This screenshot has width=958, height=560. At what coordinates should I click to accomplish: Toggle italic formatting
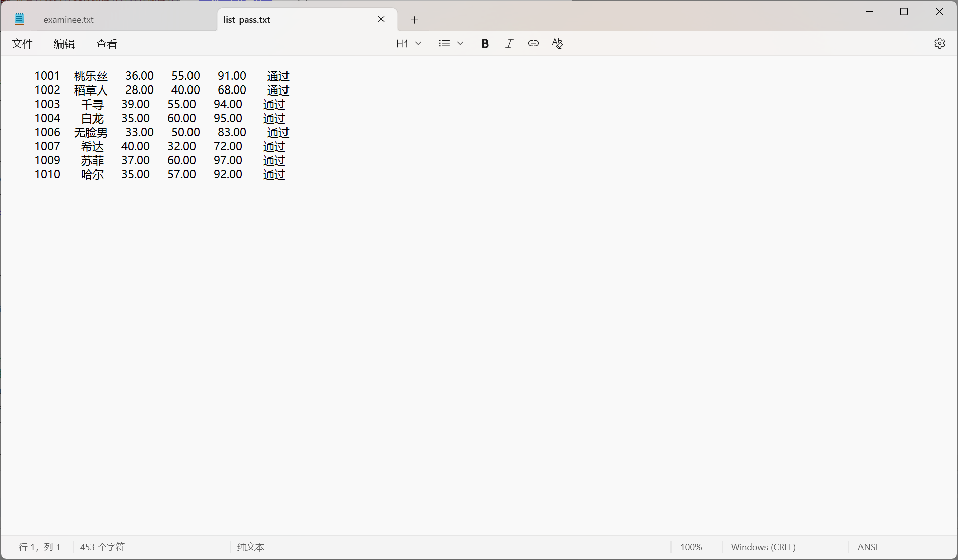[509, 44]
